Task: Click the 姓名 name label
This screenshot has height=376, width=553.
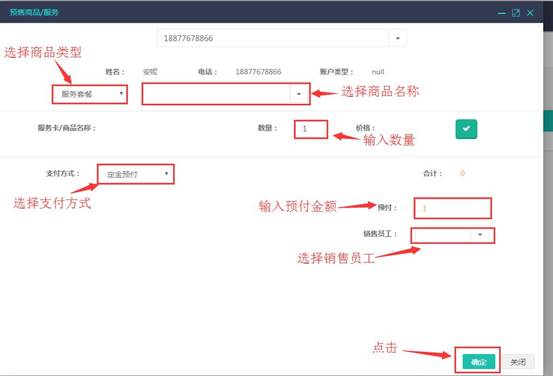Action: click(x=115, y=72)
